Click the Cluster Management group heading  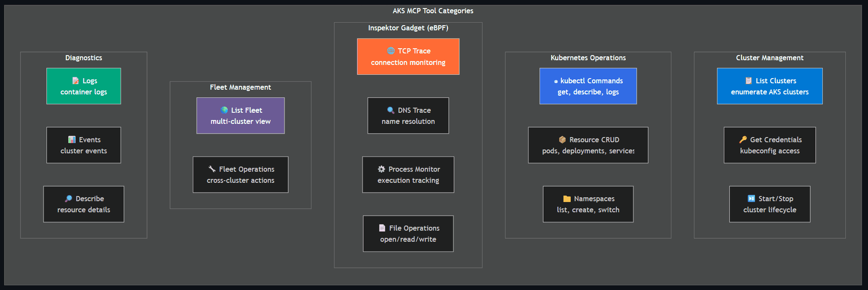tap(769, 58)
